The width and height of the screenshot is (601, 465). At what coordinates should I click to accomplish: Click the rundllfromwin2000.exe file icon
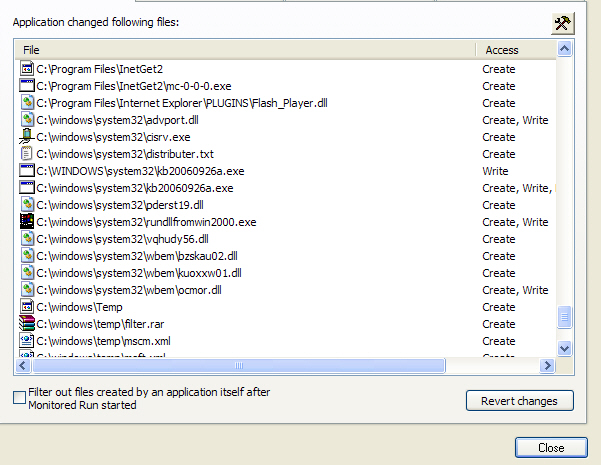pyautogui.click(x=27, y=222)
